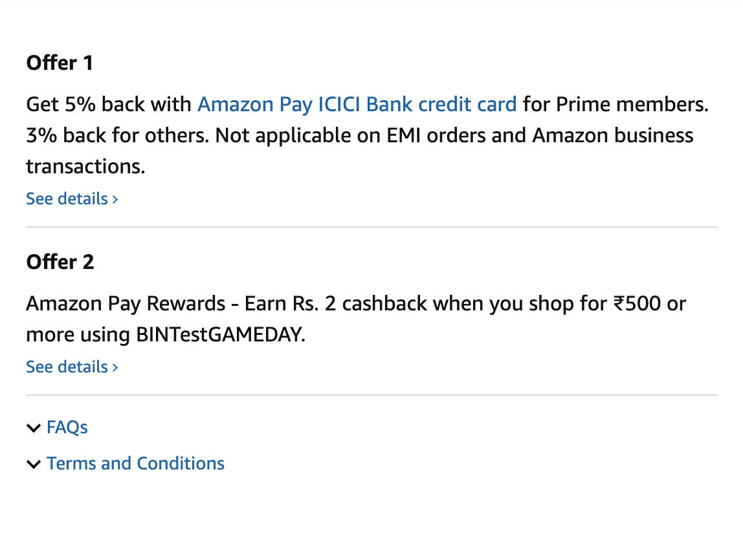743x560 pixels.
Task: Click 'for Prime members' text in Offer 1
Action: click(x=615, y=104)
